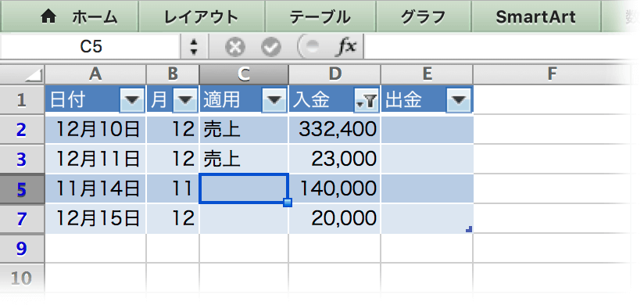Switch to the グラフ tab
Screen dimensions: 644x305
pos(424,17)
